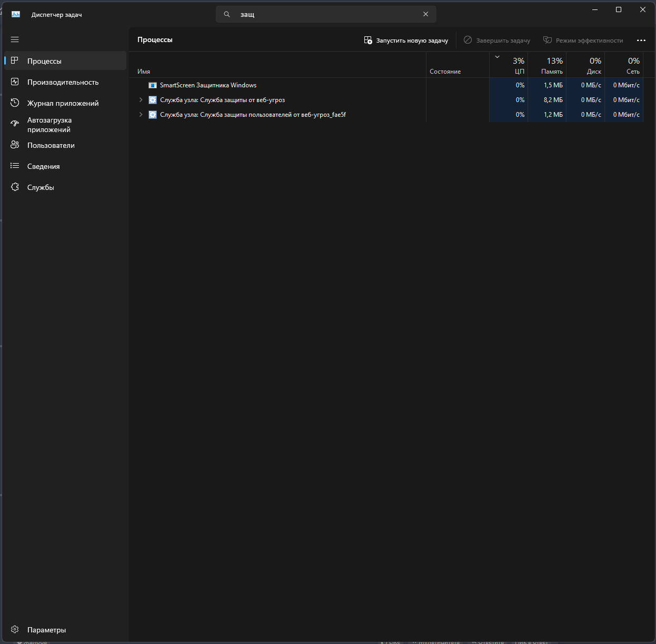Click Task Manager app icon in title bar
656x644 pixels.
pos(16,14)
